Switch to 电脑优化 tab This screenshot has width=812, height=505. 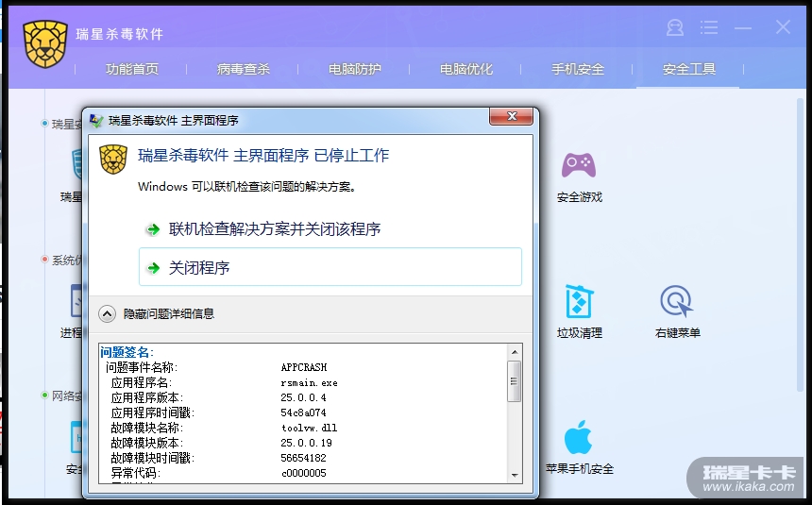point(466,69)
